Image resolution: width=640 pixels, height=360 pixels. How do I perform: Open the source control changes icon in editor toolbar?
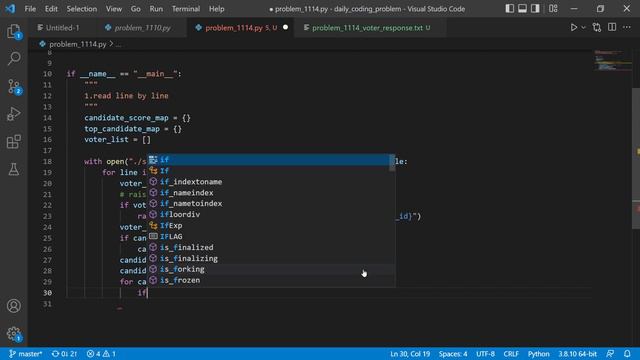[597, 27]
